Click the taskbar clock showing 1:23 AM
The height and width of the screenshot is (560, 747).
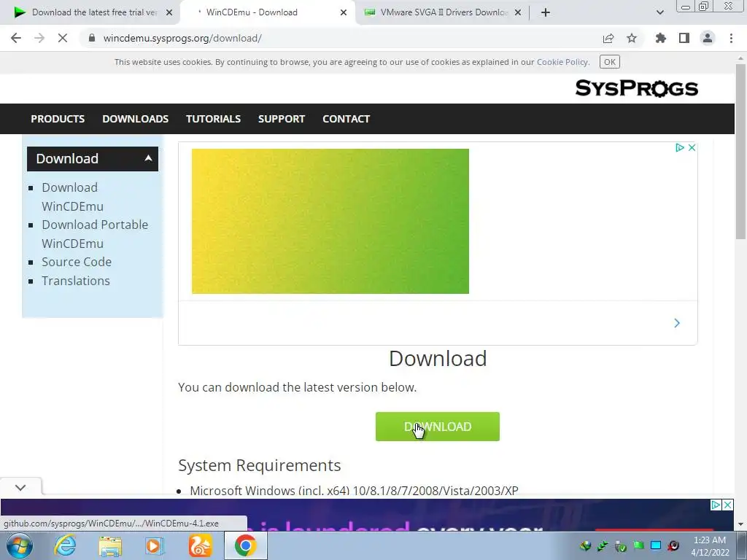(x=710, y=546)
